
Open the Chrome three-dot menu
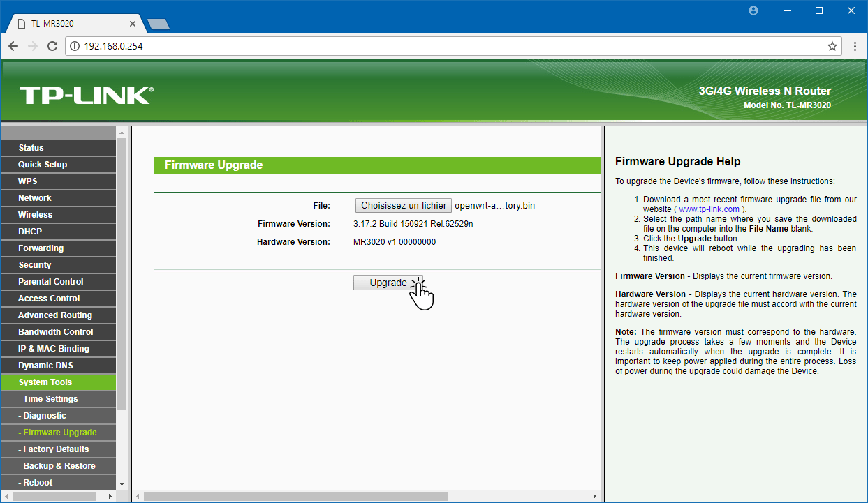tap(855, 46)
